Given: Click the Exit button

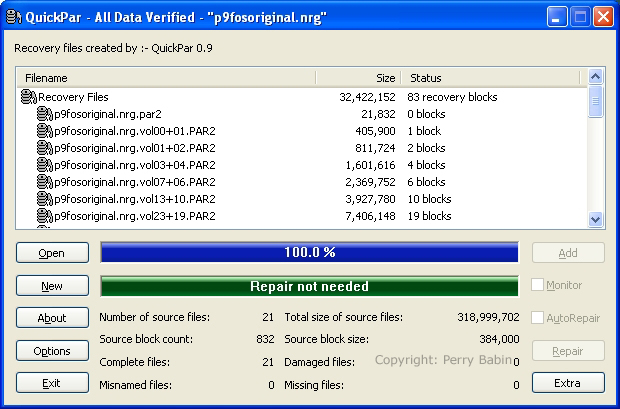Looking at the screenshot, I should [x=52, y=382].
